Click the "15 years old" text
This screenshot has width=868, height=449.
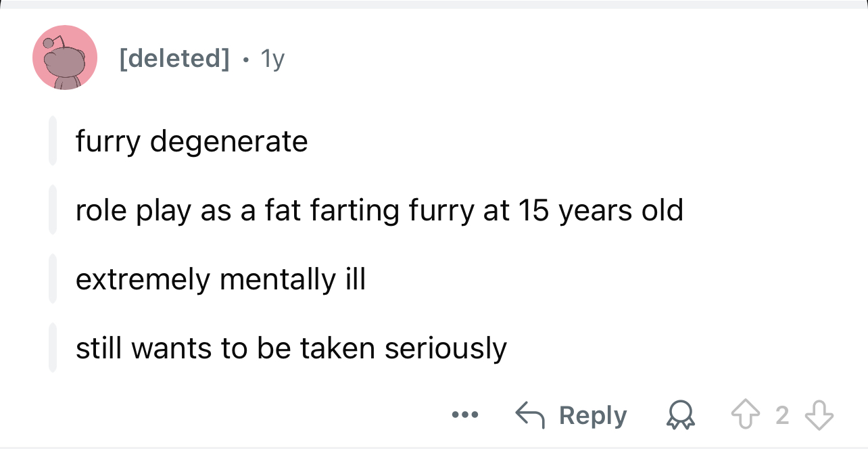(x=601, y=210)
